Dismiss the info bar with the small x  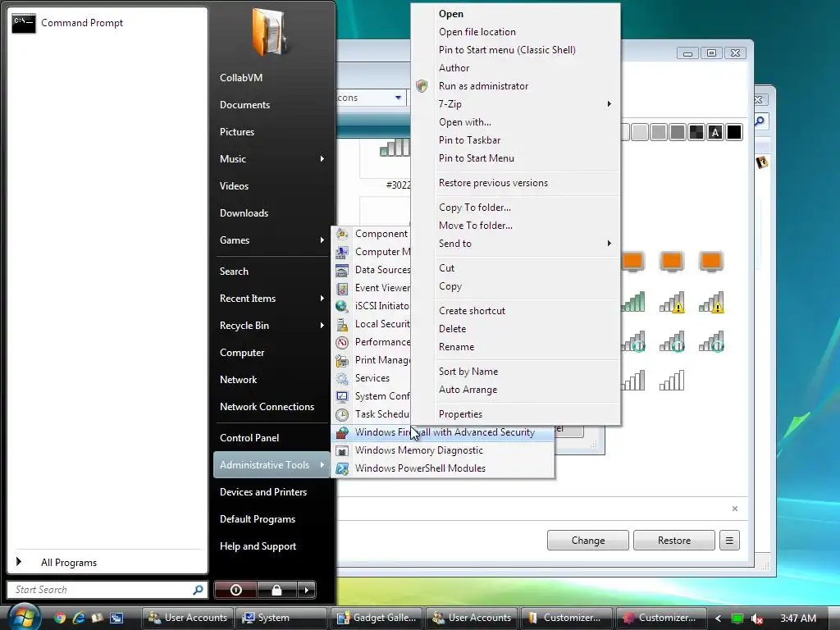tap(734, 509)
